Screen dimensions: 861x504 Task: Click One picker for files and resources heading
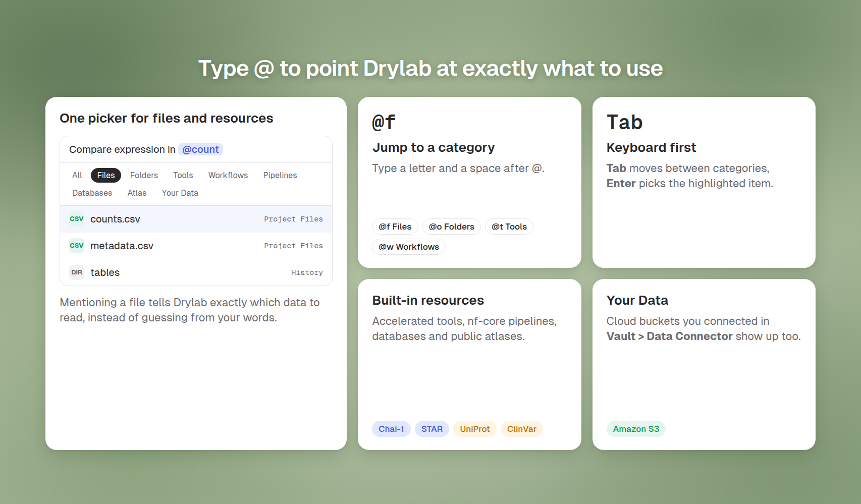167,118
